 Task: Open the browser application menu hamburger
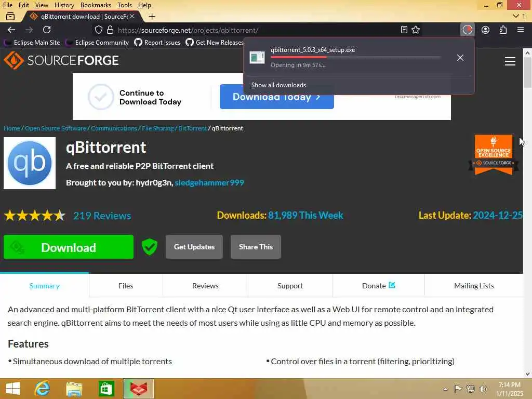(521, 30)
